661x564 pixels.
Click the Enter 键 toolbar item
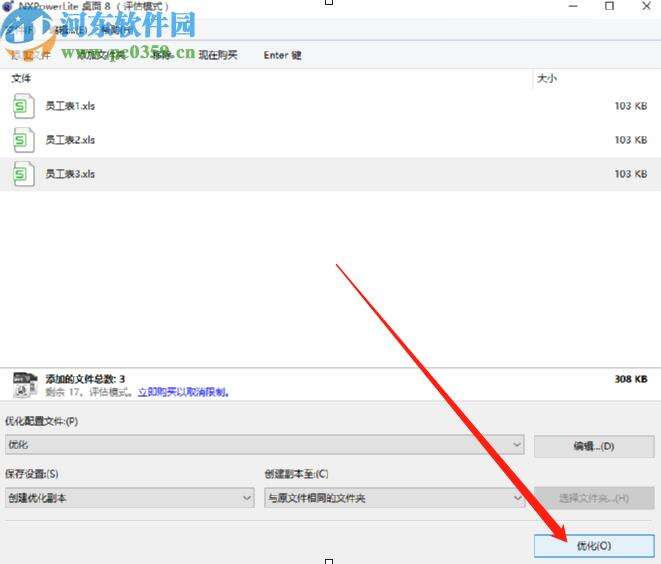(282, 55)
